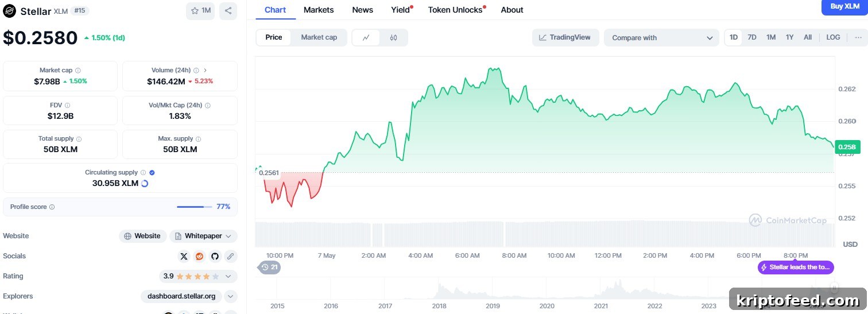The image size is (868, 314).
Task: Click the Total supply info icon
Action: click(79, 139)
